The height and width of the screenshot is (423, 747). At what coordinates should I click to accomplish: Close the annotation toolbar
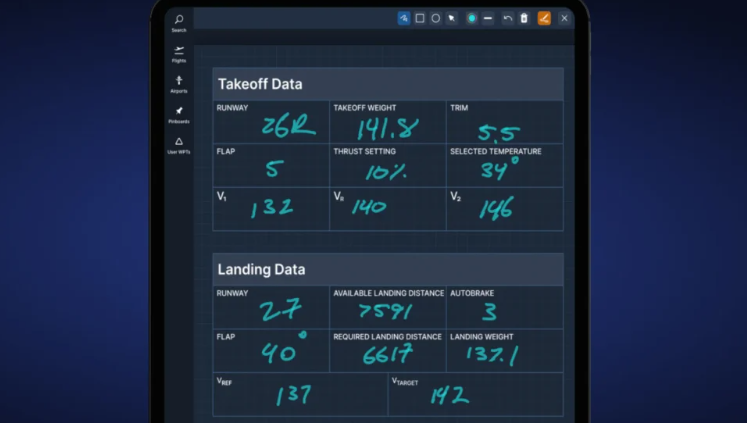pos(564,18)
